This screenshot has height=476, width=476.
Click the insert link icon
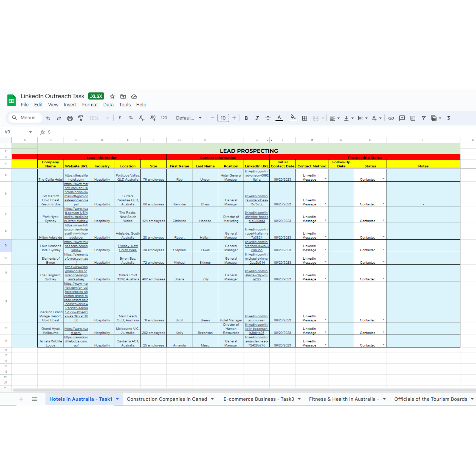(x=391, y=118)
